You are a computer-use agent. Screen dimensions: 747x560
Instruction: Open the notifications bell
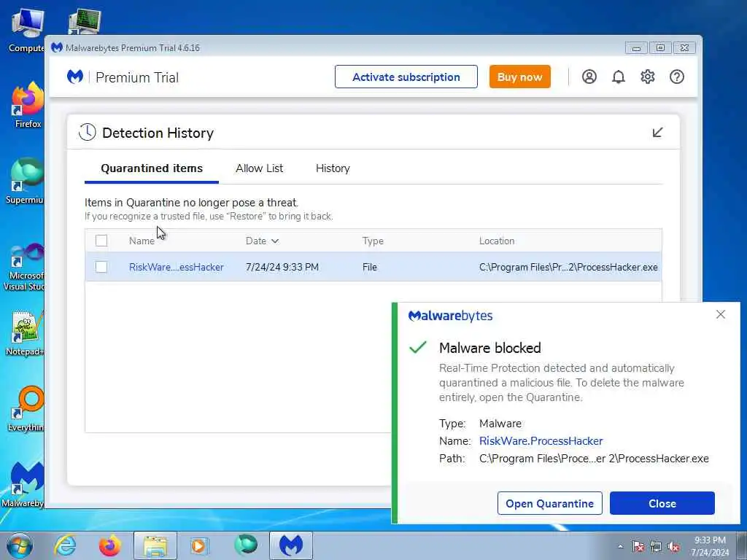tap(618, 77)
